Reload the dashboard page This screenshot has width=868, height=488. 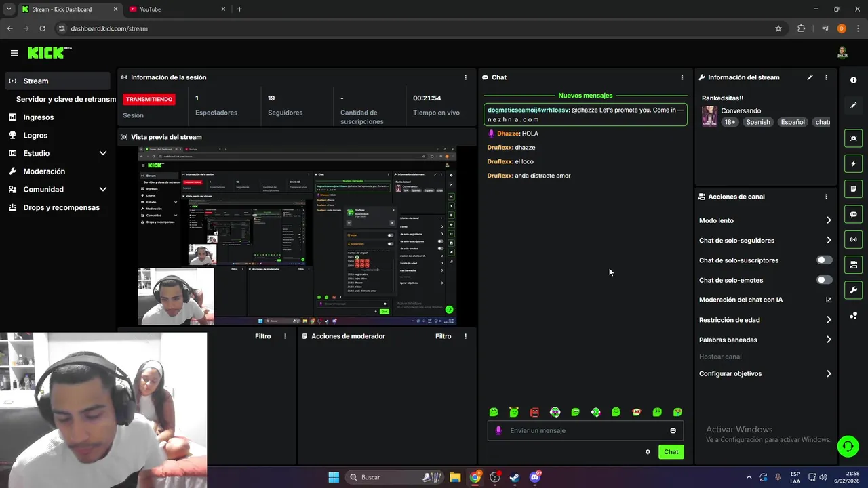point(42,28)
